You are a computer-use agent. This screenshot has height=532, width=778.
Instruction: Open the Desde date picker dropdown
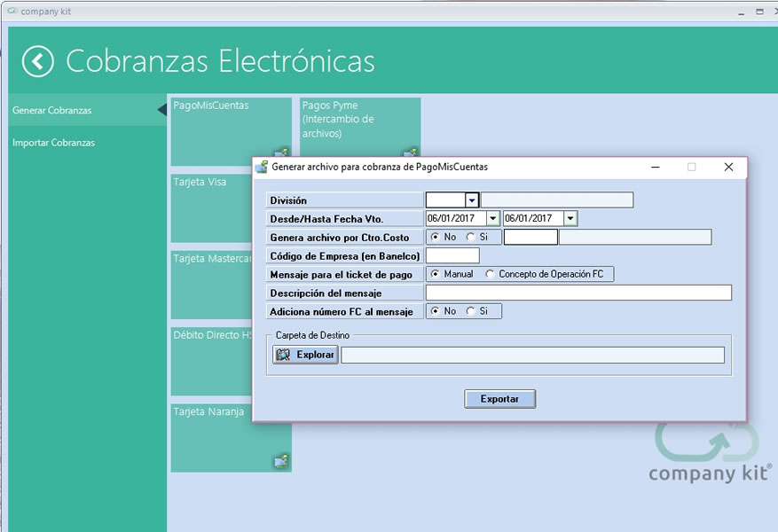coord(492,218)
